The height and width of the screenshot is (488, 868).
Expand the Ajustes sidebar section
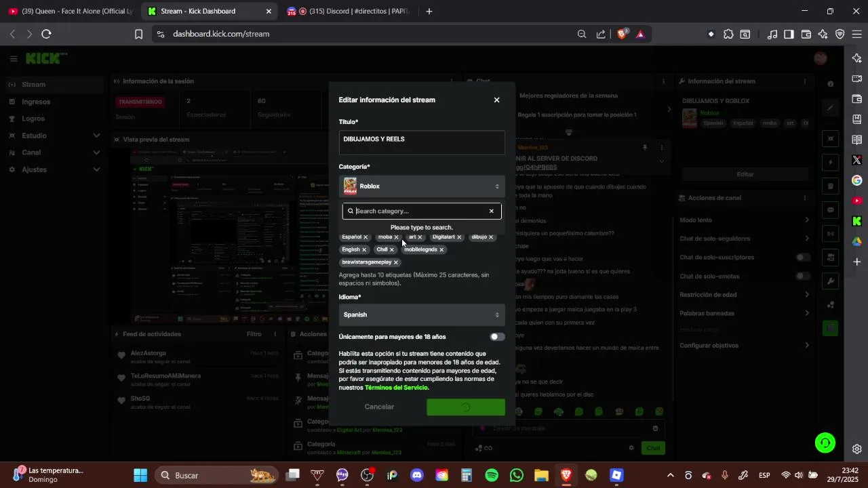[54, 169]
